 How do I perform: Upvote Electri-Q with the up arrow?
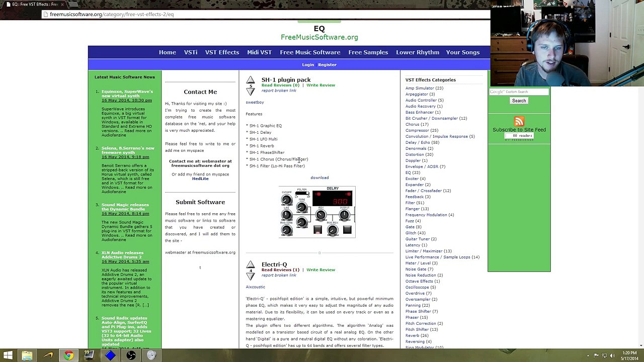tap(250, 264)
